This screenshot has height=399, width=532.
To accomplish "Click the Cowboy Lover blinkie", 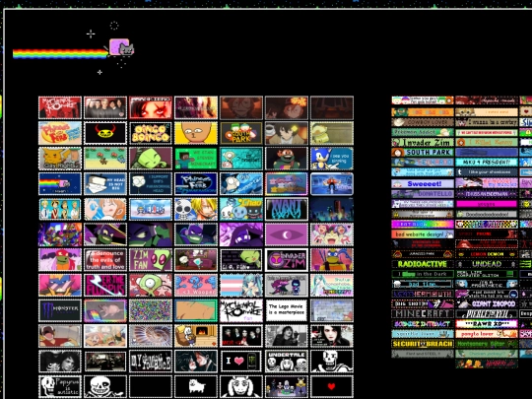I will pos(423,122).
